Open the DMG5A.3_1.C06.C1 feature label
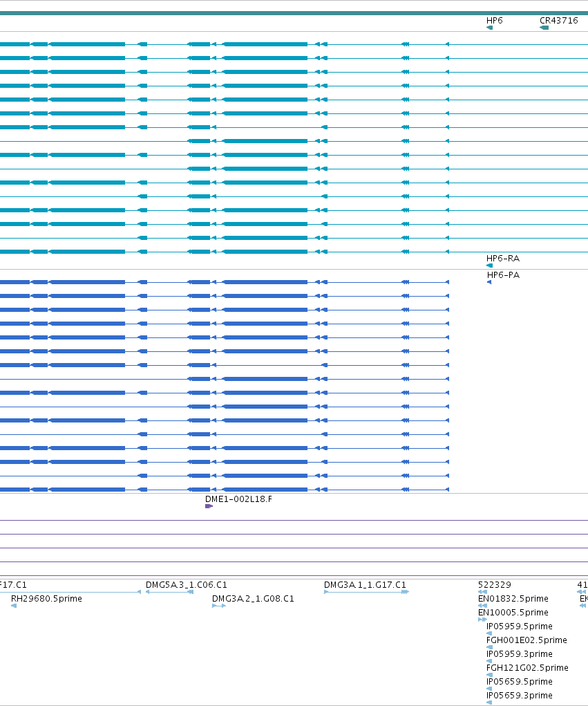Screen dimensions: 588x706 pyautogui.click(x=187, y=585)
